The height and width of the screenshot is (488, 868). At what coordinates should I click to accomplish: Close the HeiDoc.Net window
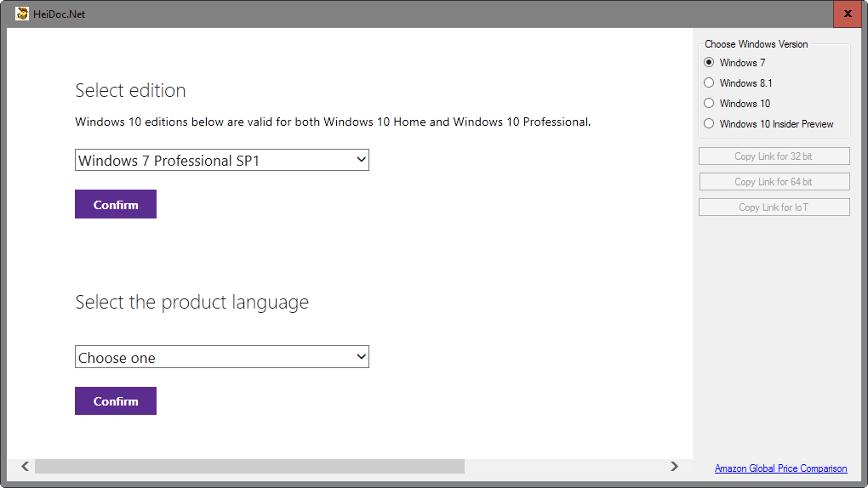tap(848, 14)
